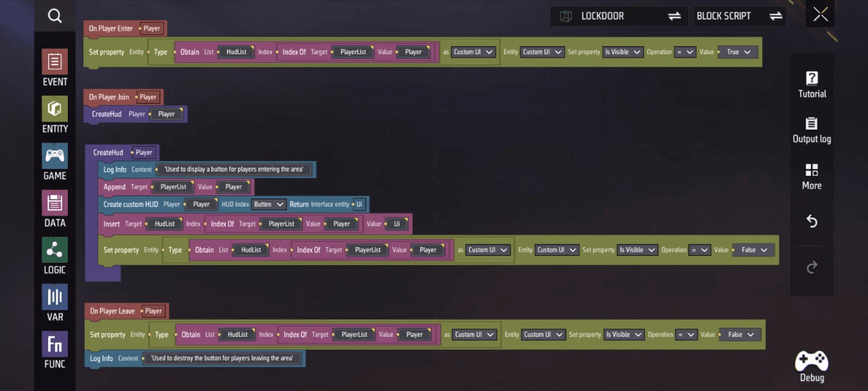Open the FUNC functions category
Image resolution: width=868 pixels, height=391 pixels.
click(55, 350)
